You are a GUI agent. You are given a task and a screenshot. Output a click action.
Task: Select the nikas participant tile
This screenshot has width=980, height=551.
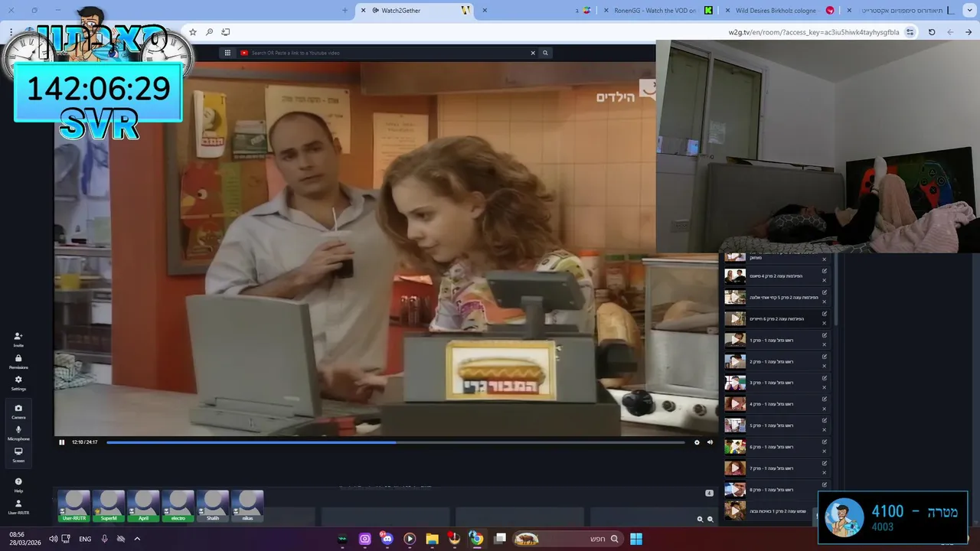point(247,507)
